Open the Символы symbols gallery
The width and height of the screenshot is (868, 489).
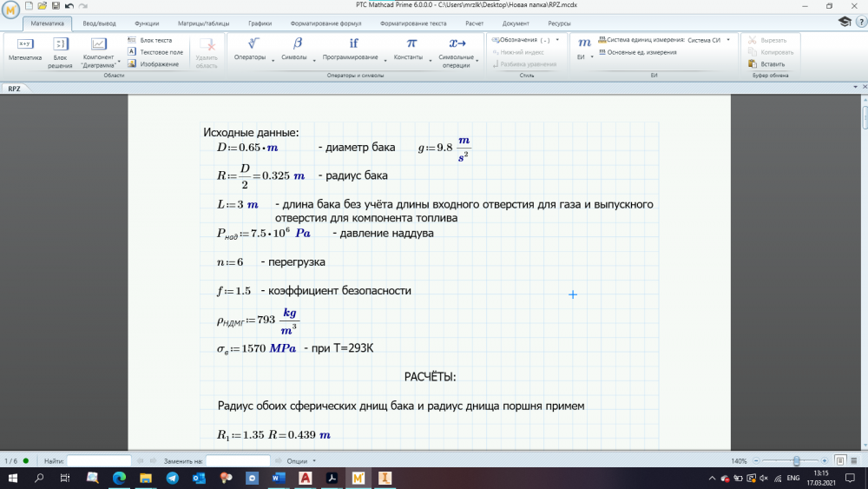(x=294, y=50)
